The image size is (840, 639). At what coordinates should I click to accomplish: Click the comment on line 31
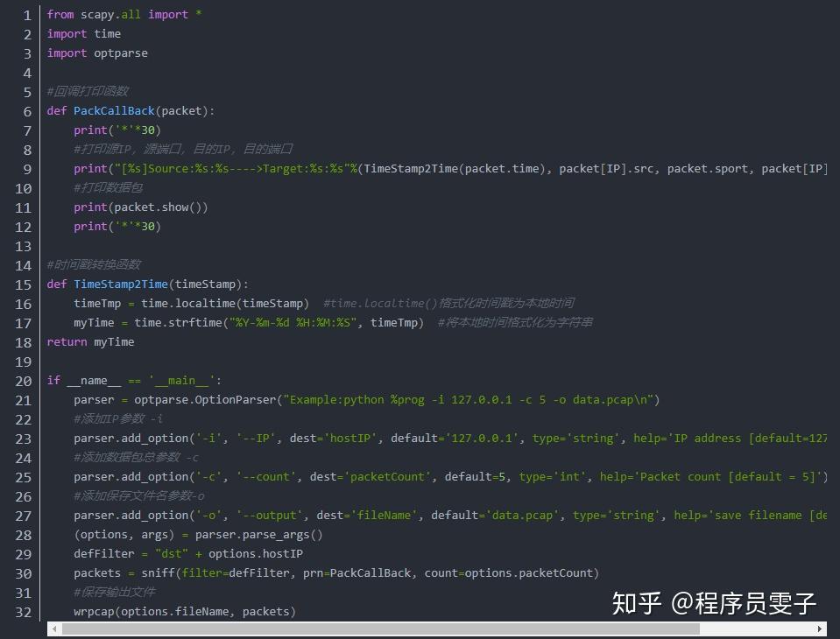[115, 593]
